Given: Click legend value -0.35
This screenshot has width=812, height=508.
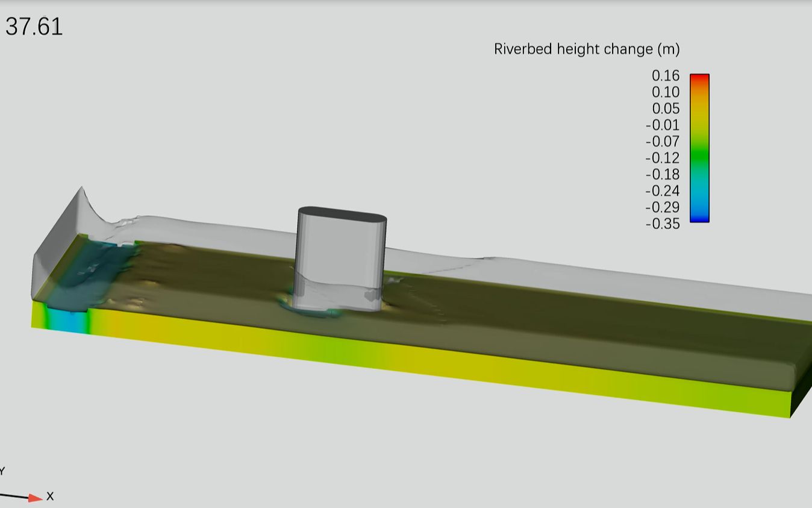Looking at the screenshot, I should pyautogui.click(x=663, y=224).
